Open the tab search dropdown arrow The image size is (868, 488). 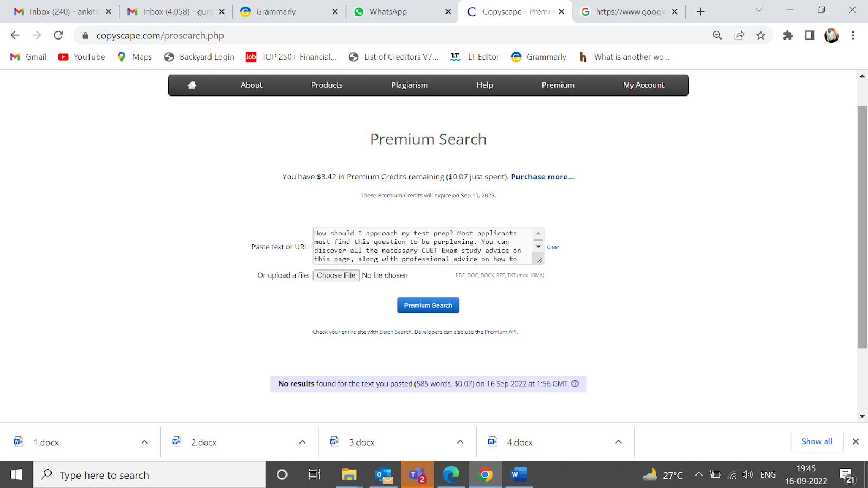(759, 10)
